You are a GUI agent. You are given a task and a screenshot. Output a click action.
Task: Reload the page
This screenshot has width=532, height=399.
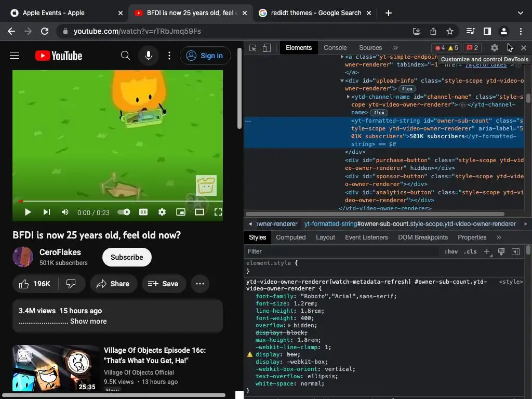click(x=45, y=31)
